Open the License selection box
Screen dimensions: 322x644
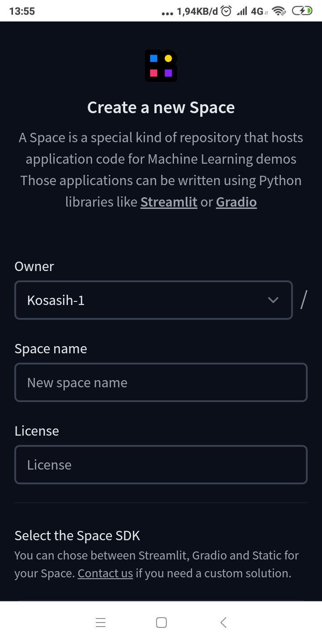click(x=161, y=465)
